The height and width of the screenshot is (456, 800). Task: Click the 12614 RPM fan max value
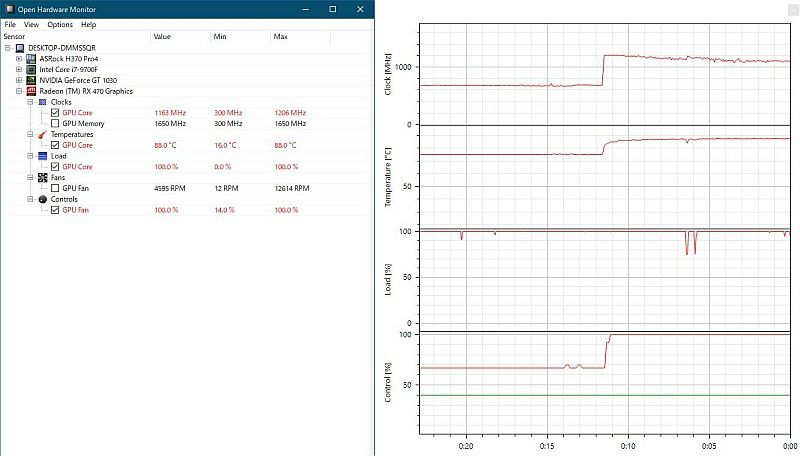coord(292,188)
